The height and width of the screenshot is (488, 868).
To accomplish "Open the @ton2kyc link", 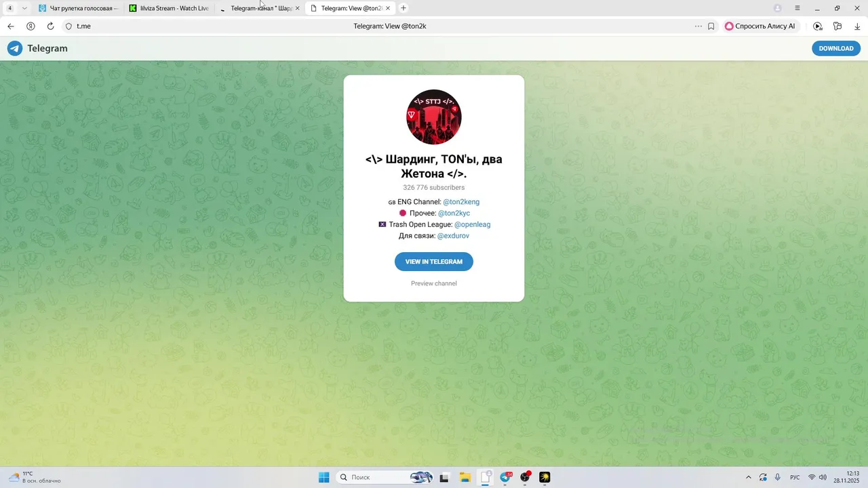I will pos(454,213).
